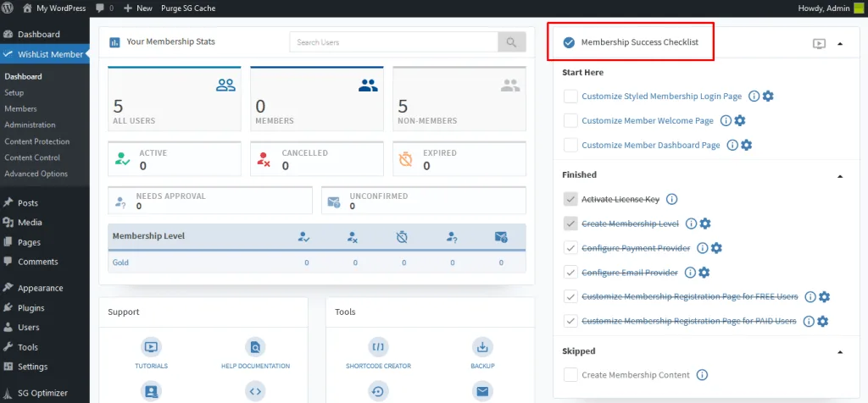
Task: Open the Shortcode Creator tool icon
Action: pos(378,347)
